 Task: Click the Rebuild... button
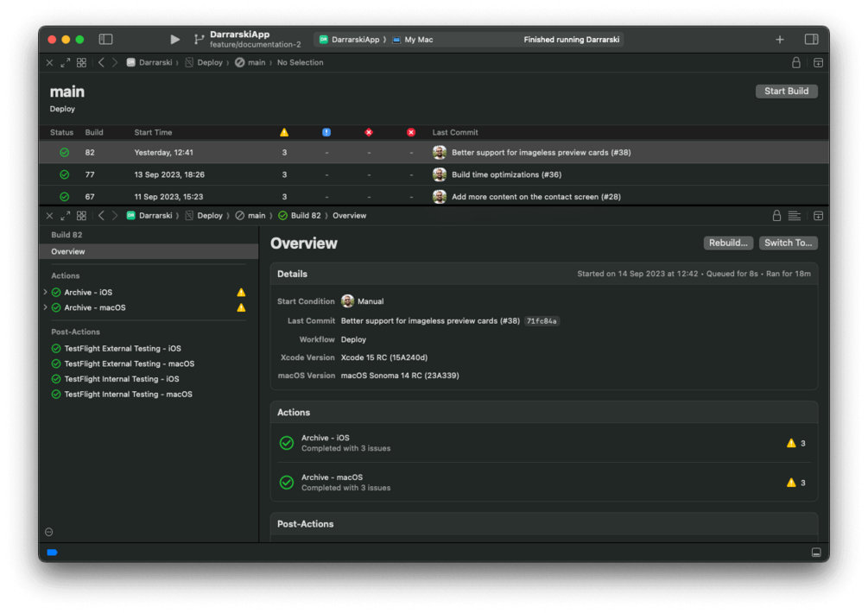click(728, 243)
